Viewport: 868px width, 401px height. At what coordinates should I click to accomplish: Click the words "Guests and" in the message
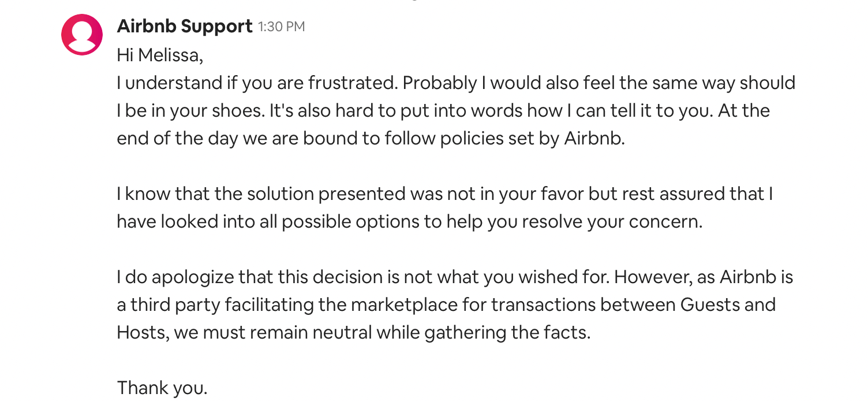(728, 305)
